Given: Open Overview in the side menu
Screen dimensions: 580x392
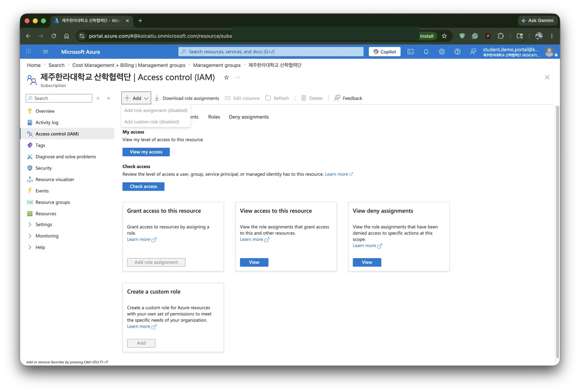Looking at the screenshot, I should click(x=67, y=111).
